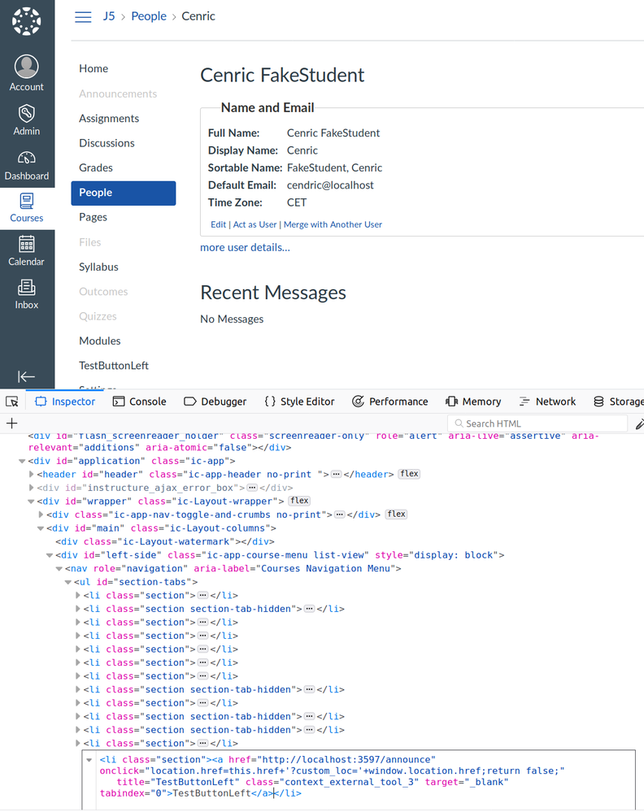Toggle flex badge on wrapper div

coord(300,501)
